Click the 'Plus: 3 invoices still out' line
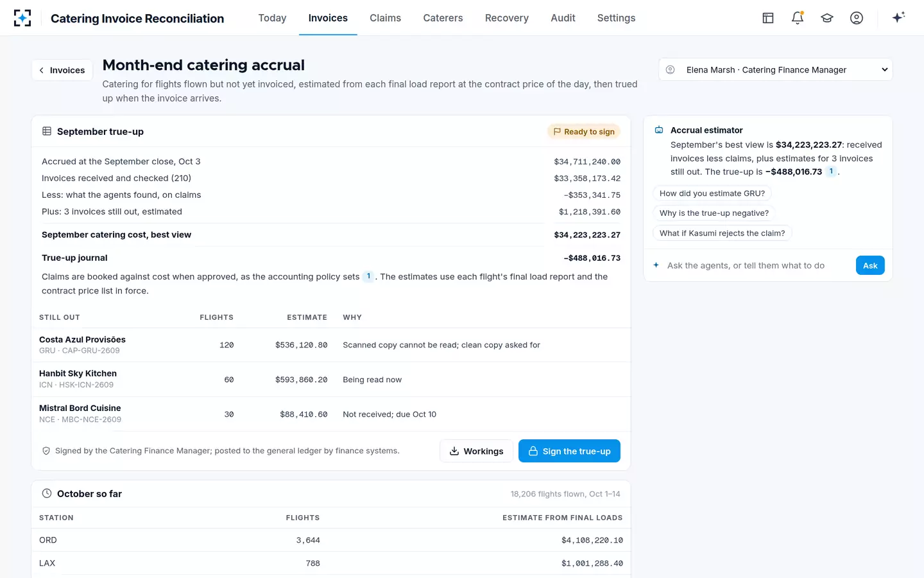 click(x=331, y=211)
